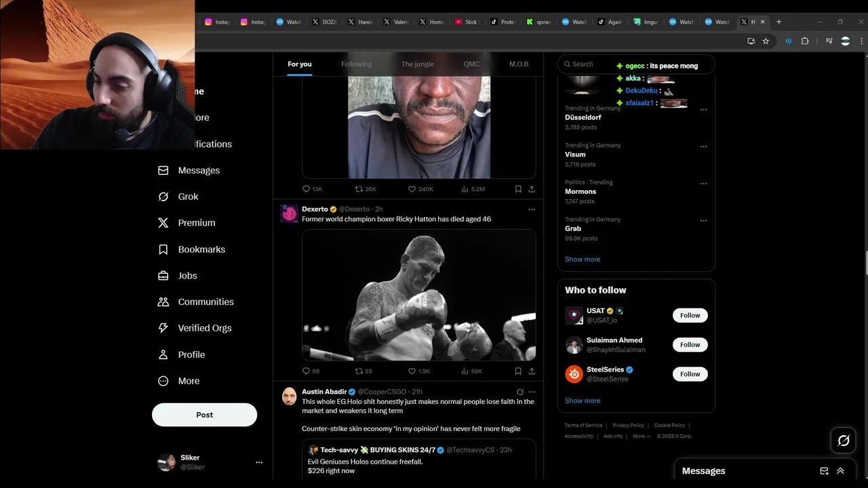Open the Privacy Policy link
The height and width of the screenshot is (488, 868).
coord(628,426)
